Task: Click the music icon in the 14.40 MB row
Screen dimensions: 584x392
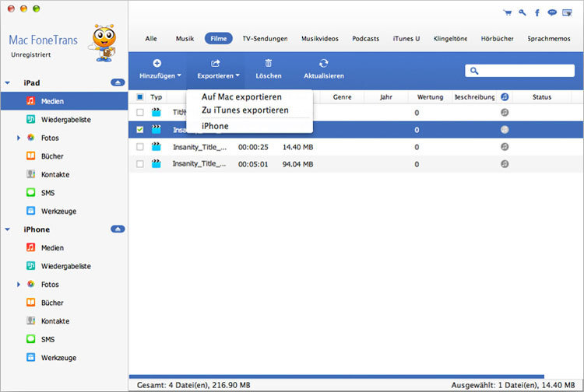Action: click(x=505, y=146)
